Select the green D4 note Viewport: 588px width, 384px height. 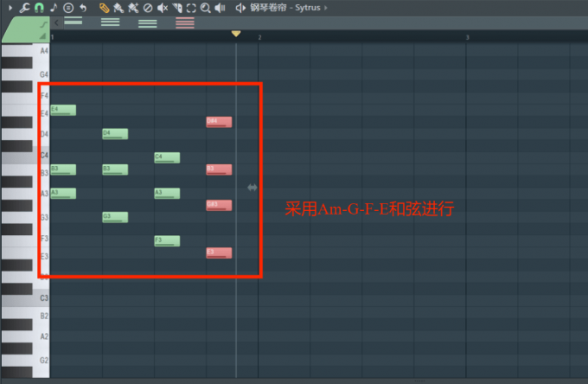[x=115, y=134]
